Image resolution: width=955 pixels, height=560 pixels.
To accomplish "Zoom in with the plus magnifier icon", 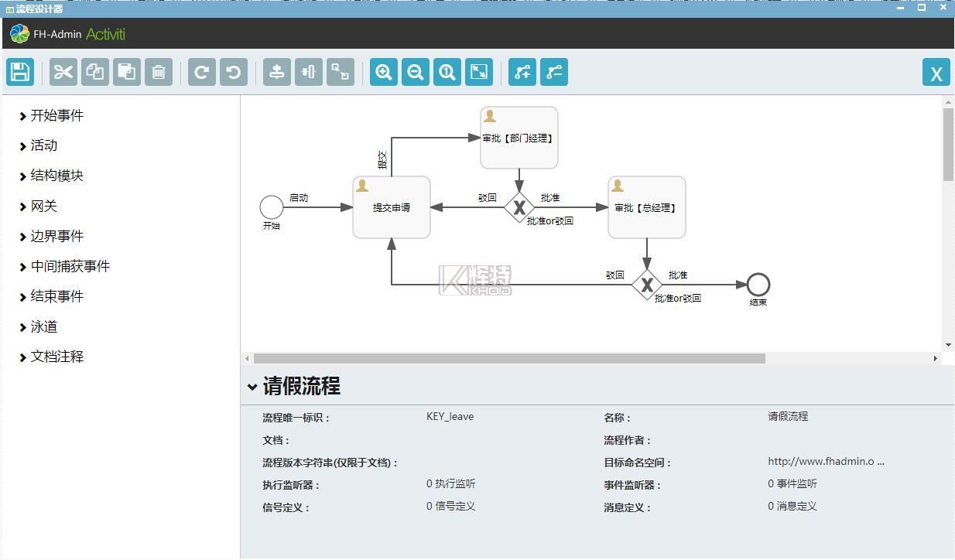I will coord(384,72).
